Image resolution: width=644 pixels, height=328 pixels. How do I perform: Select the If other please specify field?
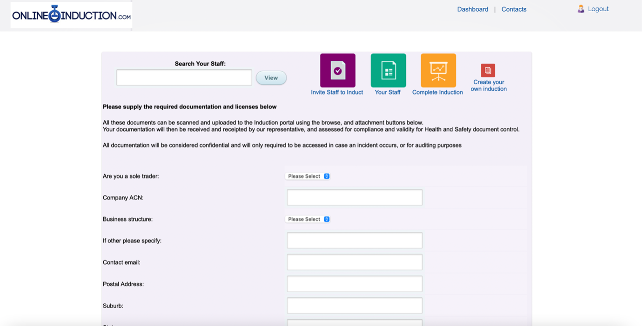355,241
